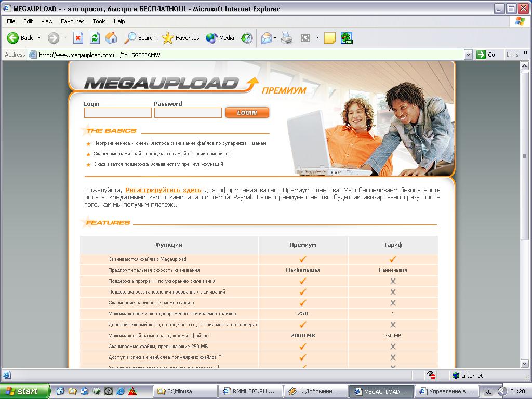Screen dimensions: 532x399
Task: Click RU language indicator in tray
Action: tap(488, 392)
